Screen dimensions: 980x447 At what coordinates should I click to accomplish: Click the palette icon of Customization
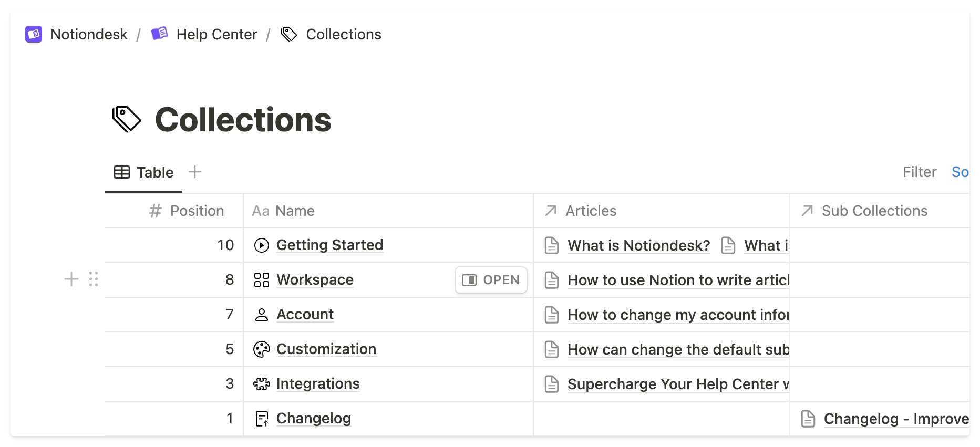262,349
